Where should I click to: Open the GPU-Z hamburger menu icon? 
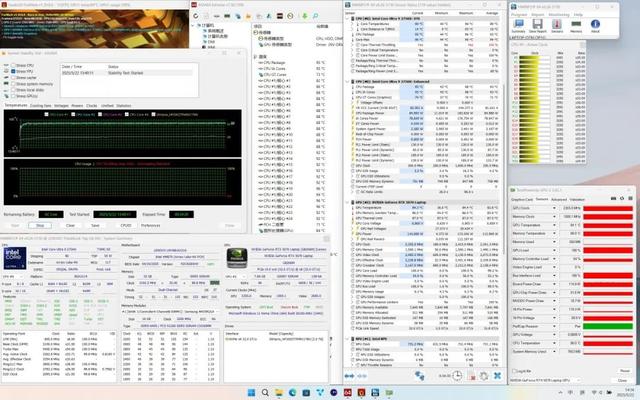(630, 198)
